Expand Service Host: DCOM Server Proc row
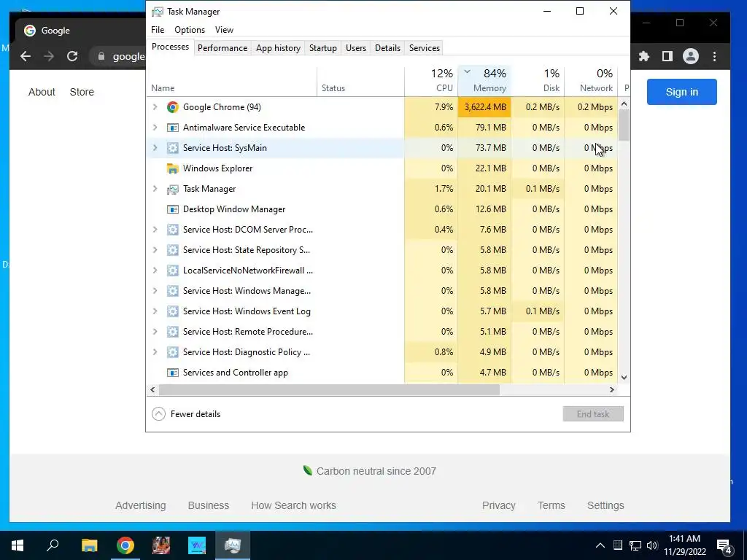Image resolution: width=747 pixels, height=560 pixels. click(x=155, y=230)
